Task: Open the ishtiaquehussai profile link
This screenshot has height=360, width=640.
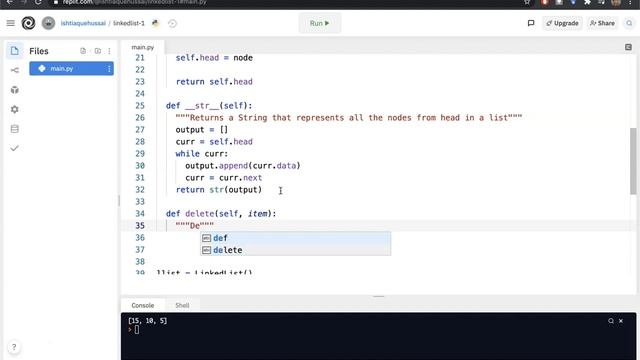Action: tap(83, 23)
